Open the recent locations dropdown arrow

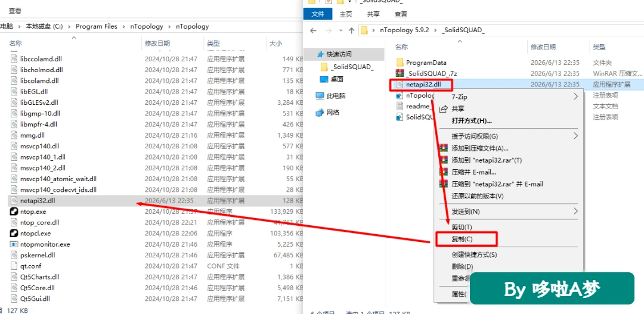pyautogui.click(x=340, y=31)
